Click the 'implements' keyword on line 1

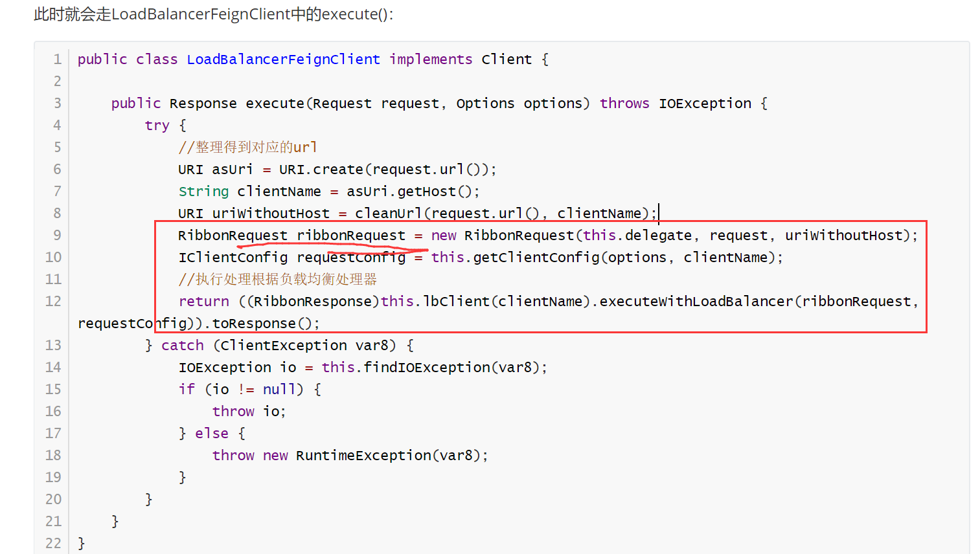click(431, 60)
